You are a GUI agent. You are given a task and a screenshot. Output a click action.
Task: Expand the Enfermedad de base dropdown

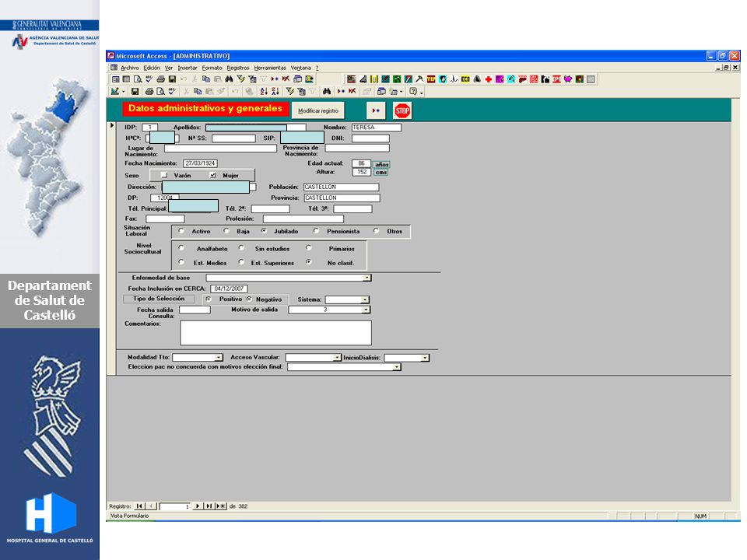pos(366,278)
